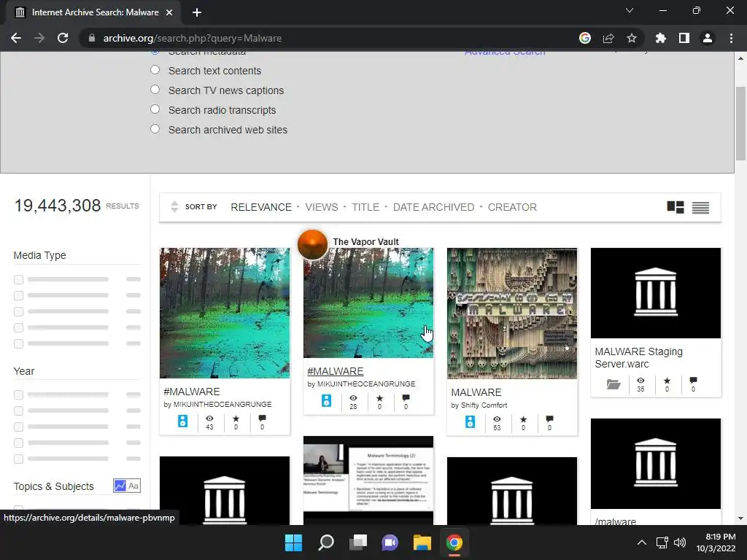The width and height of the screenshot is (747, 560).
Task: Open the Google icon in address bar
Action: [585, 38]
